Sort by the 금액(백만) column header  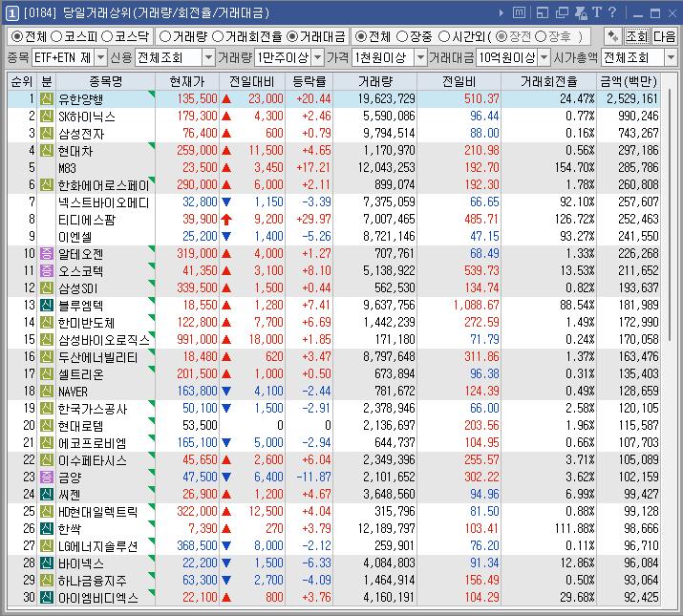[629, 81]
